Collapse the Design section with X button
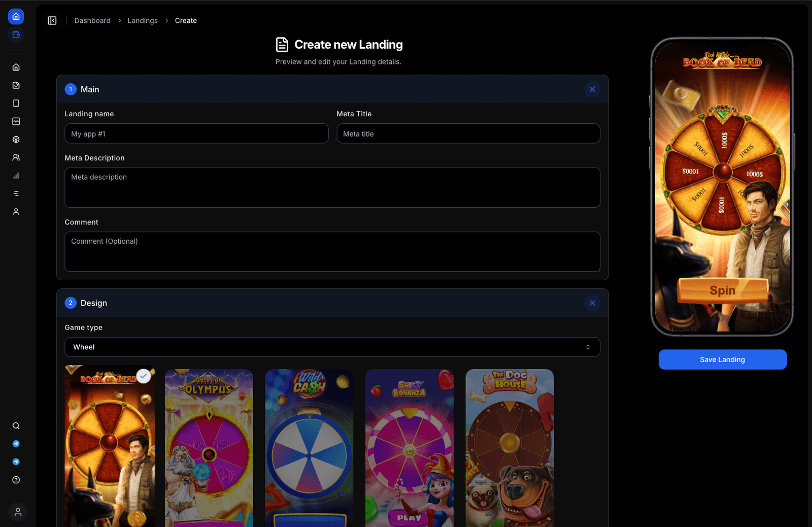The height and width of the screenshot is (527, 812). coord(592,303)
